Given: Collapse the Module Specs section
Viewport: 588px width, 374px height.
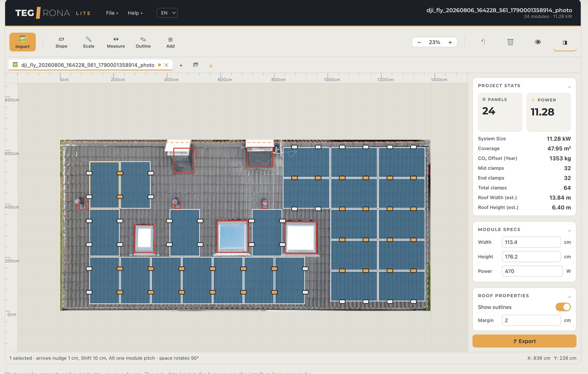Looking at the screenshot, I should (569, 231).
